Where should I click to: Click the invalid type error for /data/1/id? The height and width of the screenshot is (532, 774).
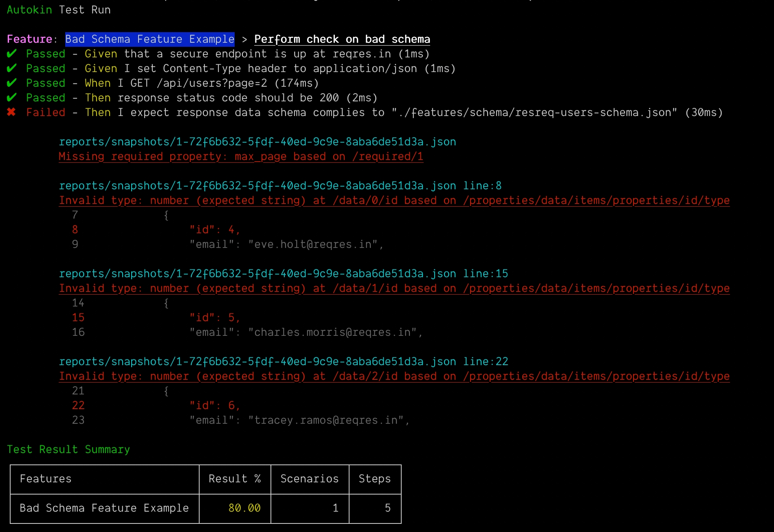[x=394, y=289]
